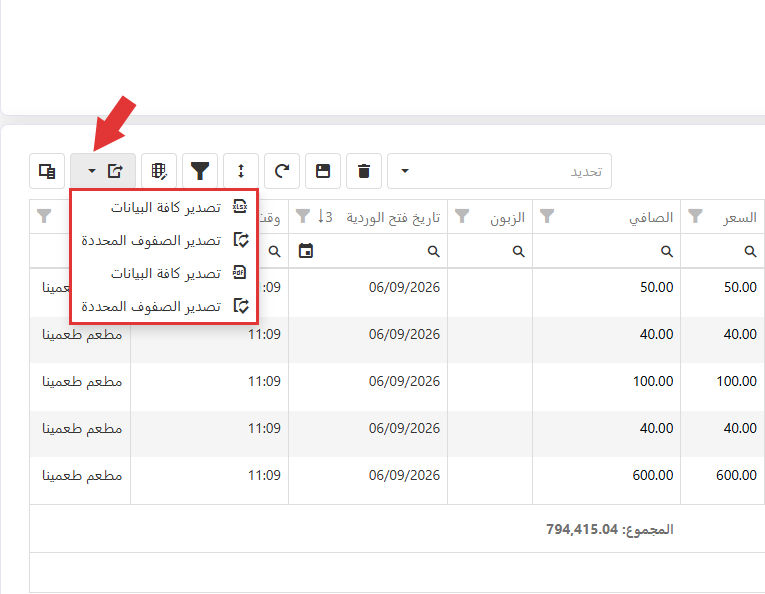Click the sort order 3 indicator
Image resolution: width=765 pixels, height=594 pixels.
325,216
